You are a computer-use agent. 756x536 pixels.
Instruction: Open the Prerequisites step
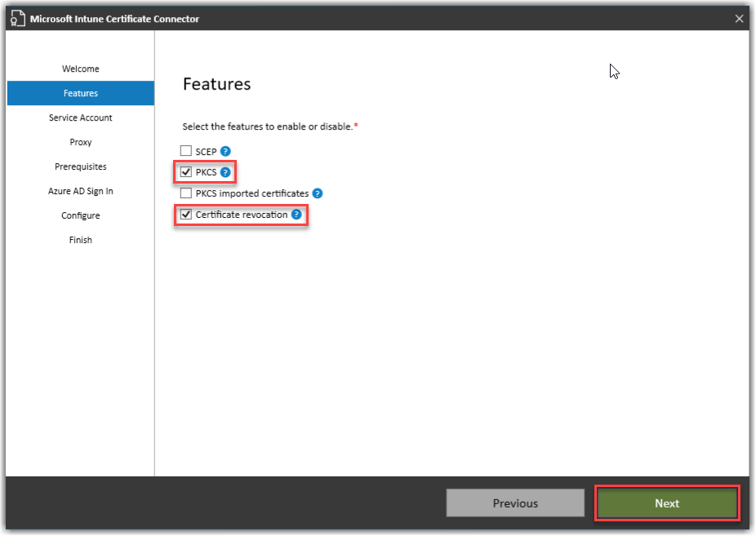[x=81, y=166]
